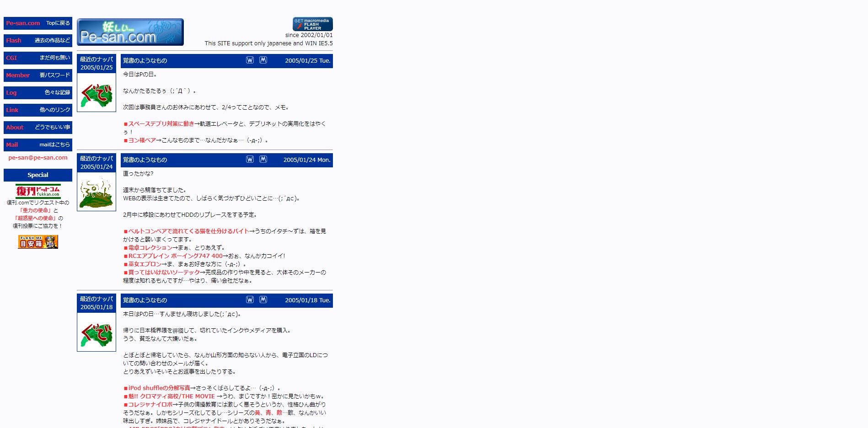
Task: Go to the Member password section
Action: 38,75
